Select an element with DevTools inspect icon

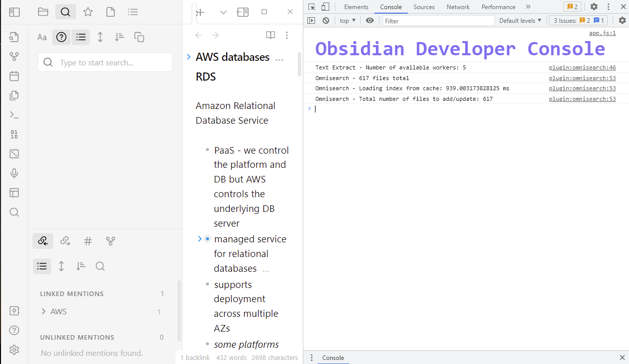[312, 7]
